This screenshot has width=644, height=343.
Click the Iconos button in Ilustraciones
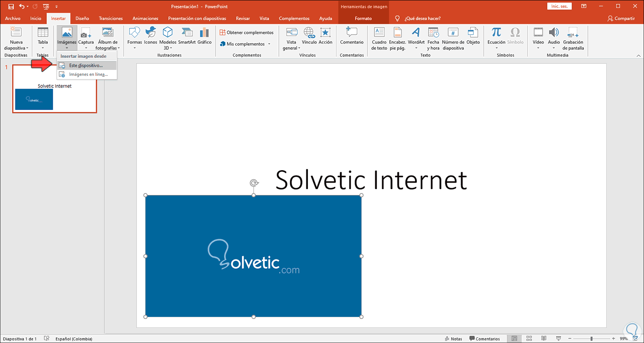pos(151,35)
